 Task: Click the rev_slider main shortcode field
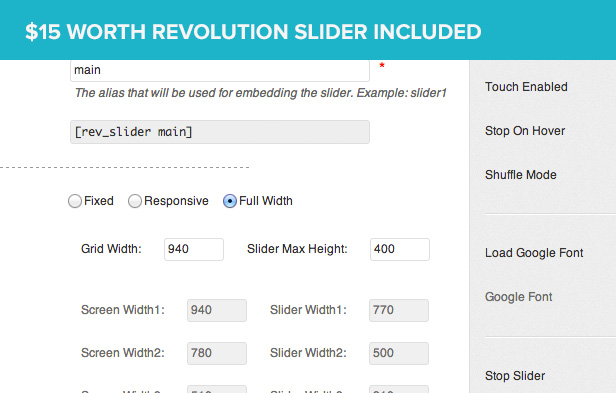click(x=220, y=132)
